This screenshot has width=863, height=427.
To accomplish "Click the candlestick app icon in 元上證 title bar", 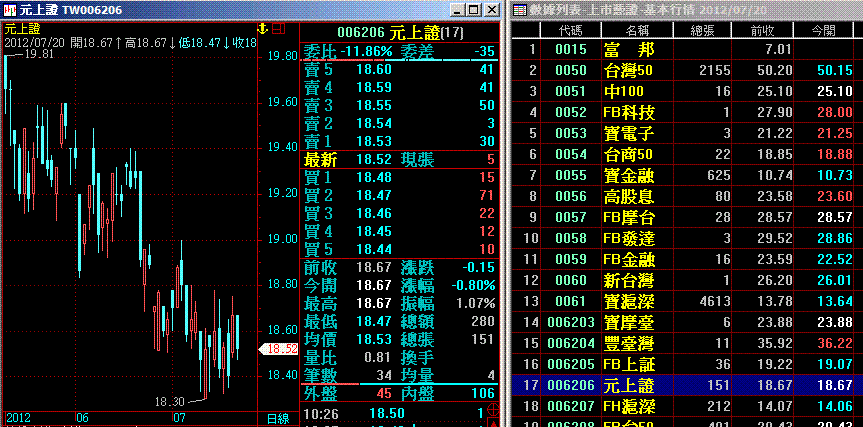I will [x=9, y=9].
